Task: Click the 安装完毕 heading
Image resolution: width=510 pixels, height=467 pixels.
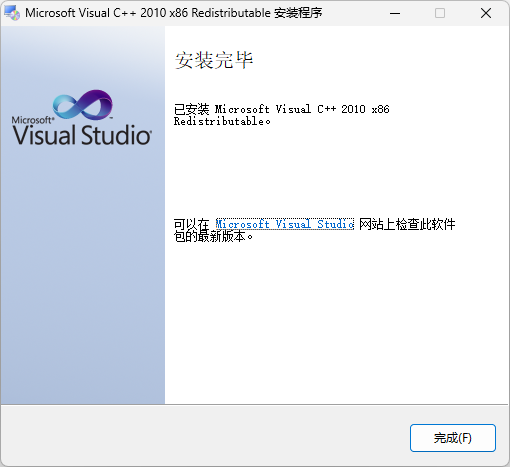Action: click(x=214, y=60)
